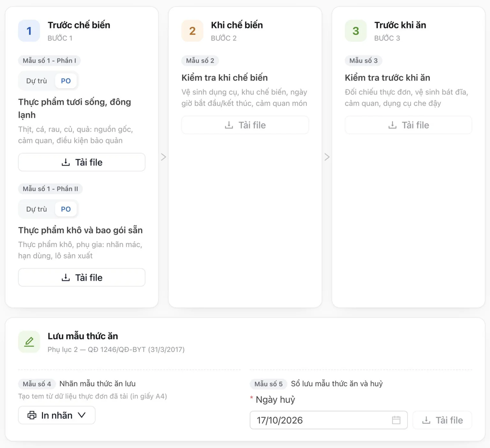Image resolution: width=490 pixels, height=448 pixels.
Task: Click the Lưu mẫu thức ăn heading
Action: click(x=83, y=336)
